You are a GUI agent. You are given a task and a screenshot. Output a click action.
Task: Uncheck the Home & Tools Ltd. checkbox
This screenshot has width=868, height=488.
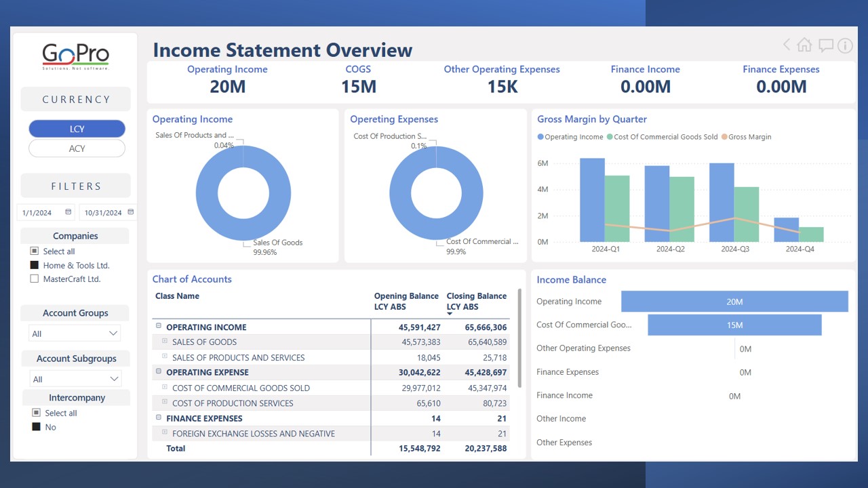click(35, 265)
